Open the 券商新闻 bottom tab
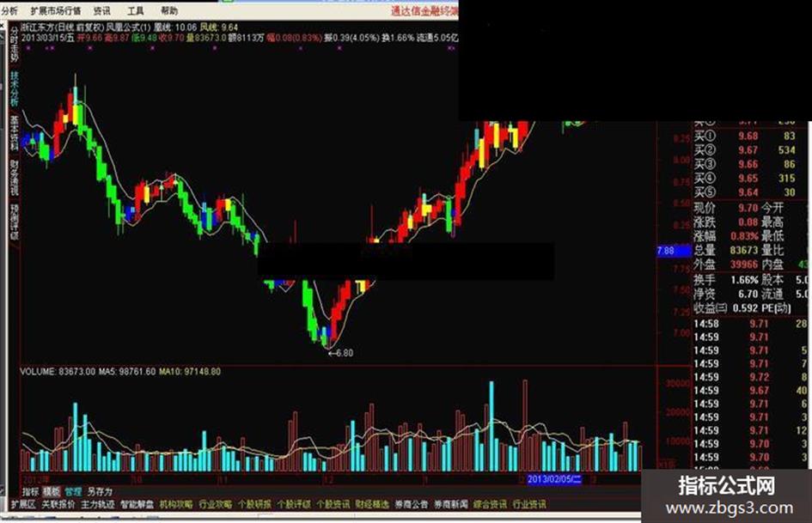Screen dimensions: 812x523 [451, 504]
